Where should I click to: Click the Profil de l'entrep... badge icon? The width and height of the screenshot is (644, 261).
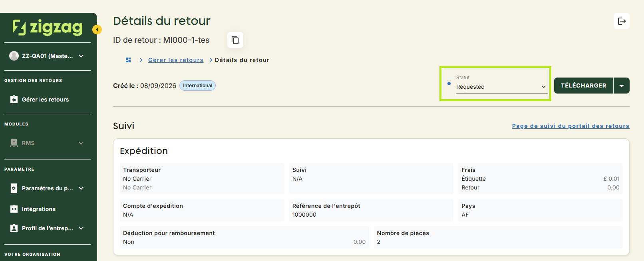14,228
